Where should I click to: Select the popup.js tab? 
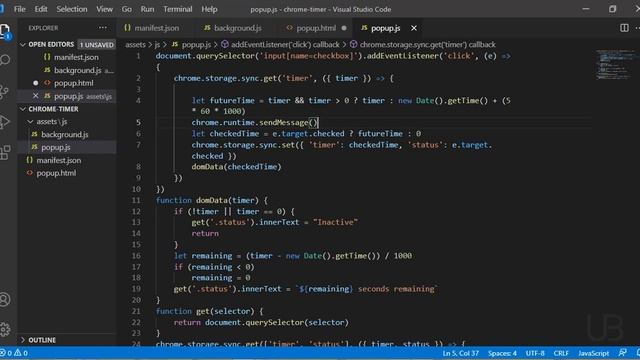pyautogui.click(x=386, y=28)
